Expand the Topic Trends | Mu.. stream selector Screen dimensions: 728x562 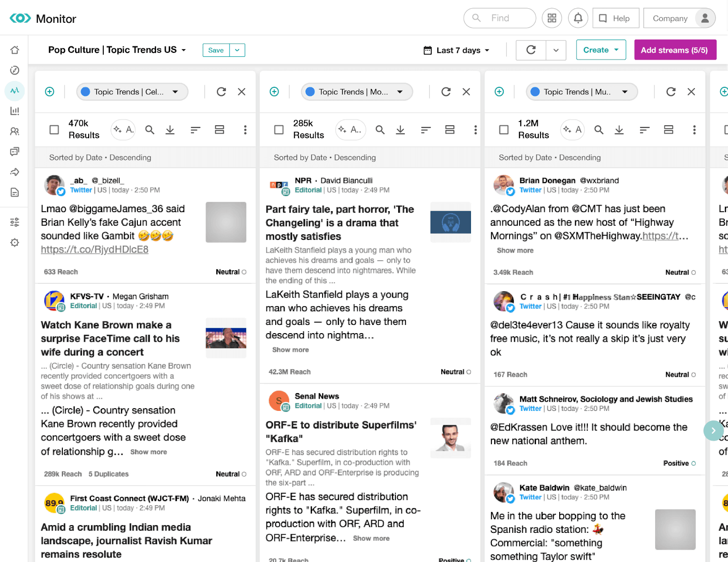pos(581,92)
